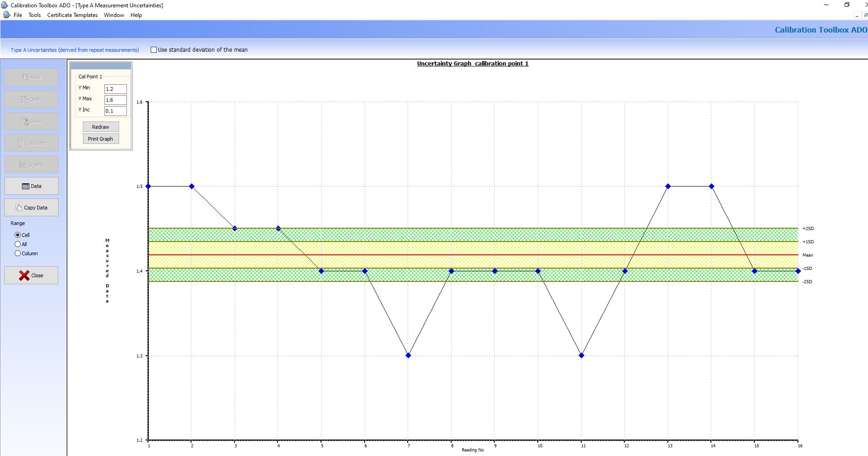Click the -2SD band label

[x=807, y=282]
